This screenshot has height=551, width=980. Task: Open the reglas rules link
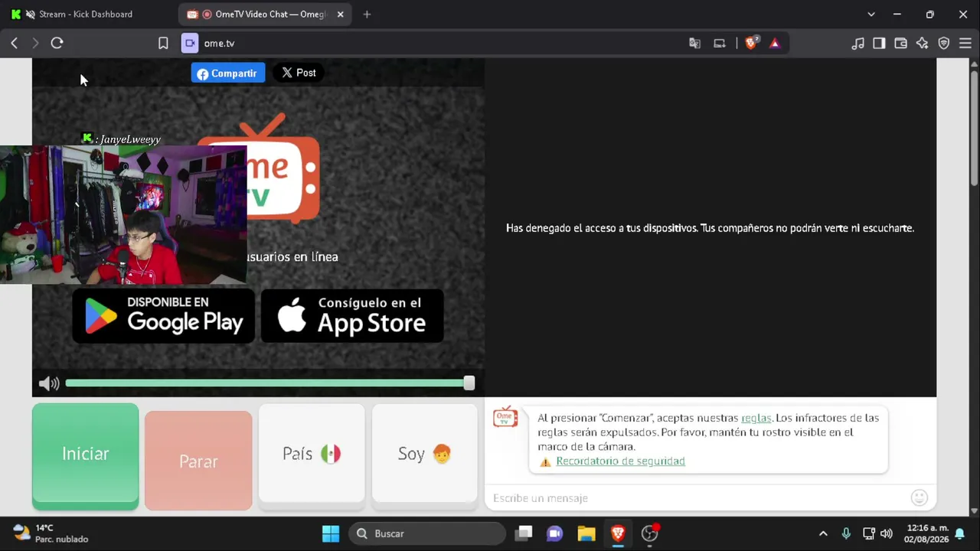(756, 418)
